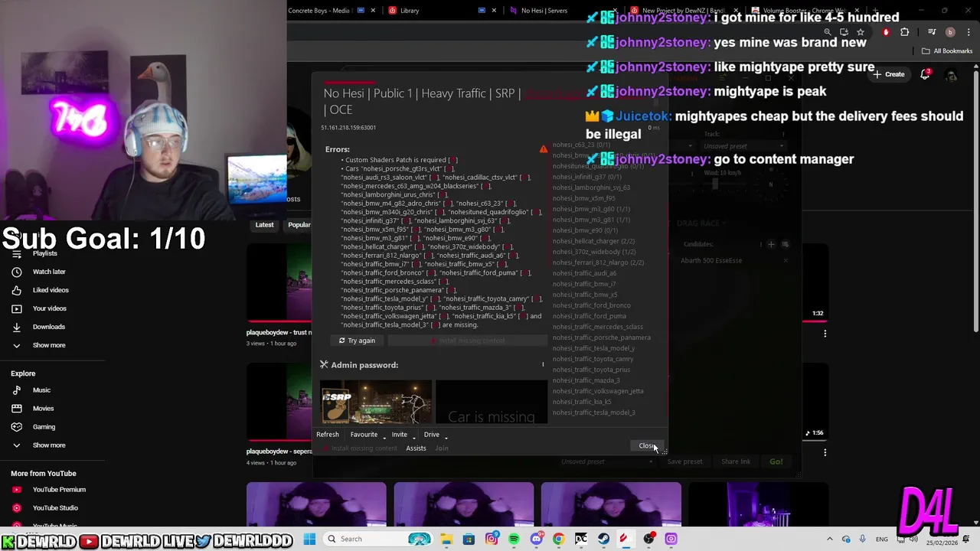Open Your videos in YouTube sidebar

50,308
